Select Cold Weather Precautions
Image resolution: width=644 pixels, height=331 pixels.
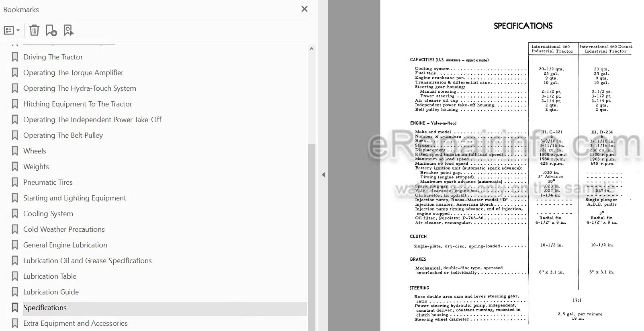click(x=64, y=229)
